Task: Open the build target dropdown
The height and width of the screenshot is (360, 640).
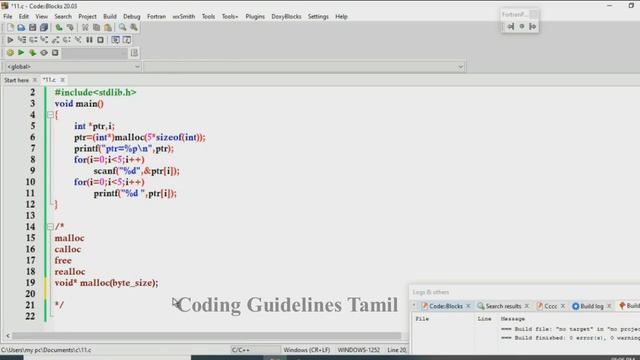Action: pos(124,53)
